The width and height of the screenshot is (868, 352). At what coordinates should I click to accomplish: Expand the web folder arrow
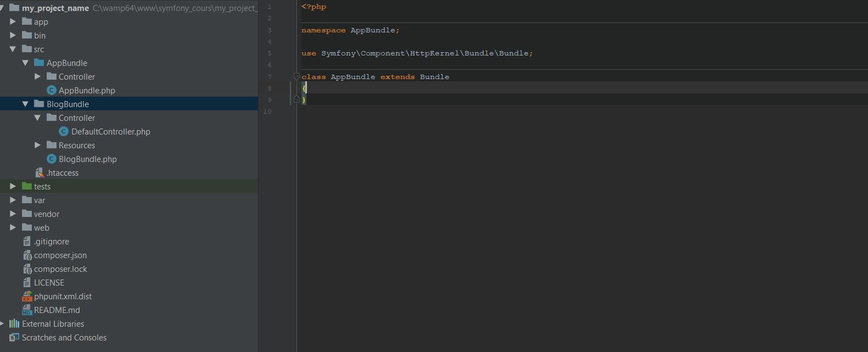(13, 227)
